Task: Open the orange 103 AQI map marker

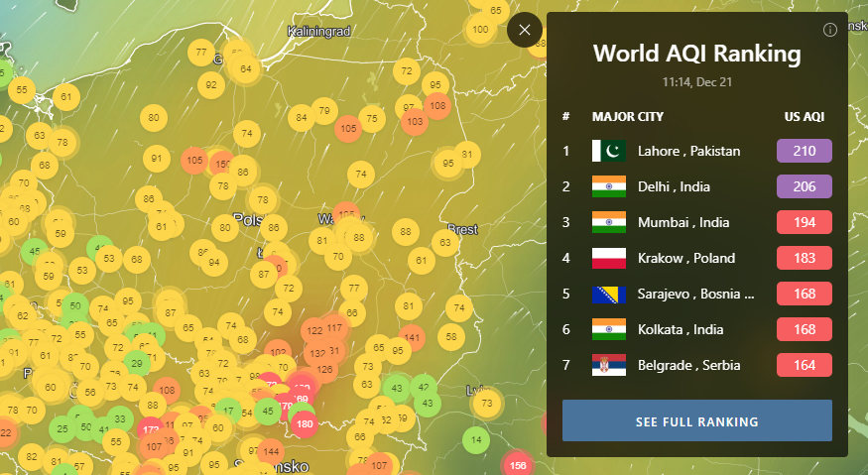Action: click(415, 121)
